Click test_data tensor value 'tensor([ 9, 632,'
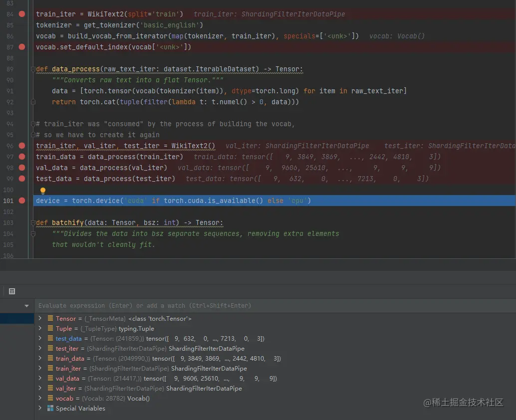The width and height of the screenshot is (516, 420). tap(171, 338)
